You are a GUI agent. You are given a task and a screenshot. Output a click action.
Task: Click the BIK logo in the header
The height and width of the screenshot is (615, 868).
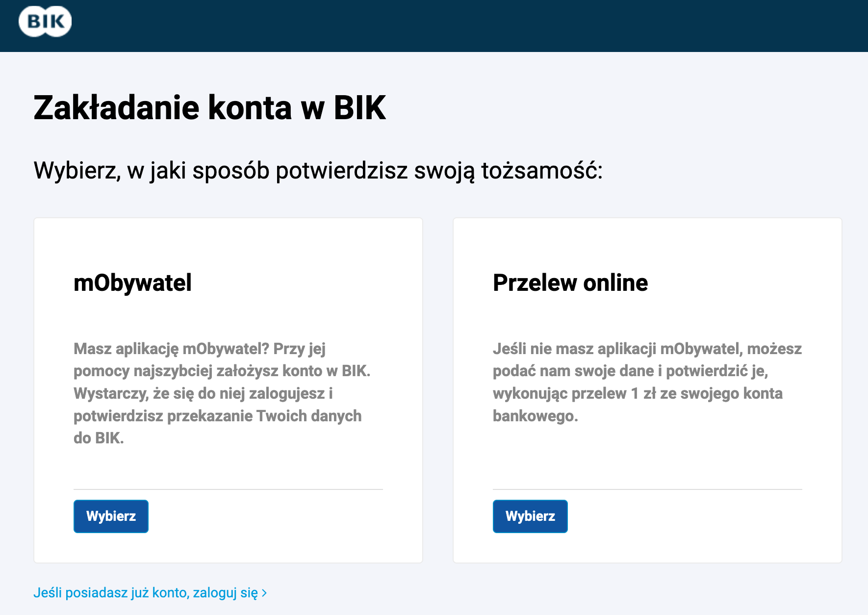[x=44, y=21]
